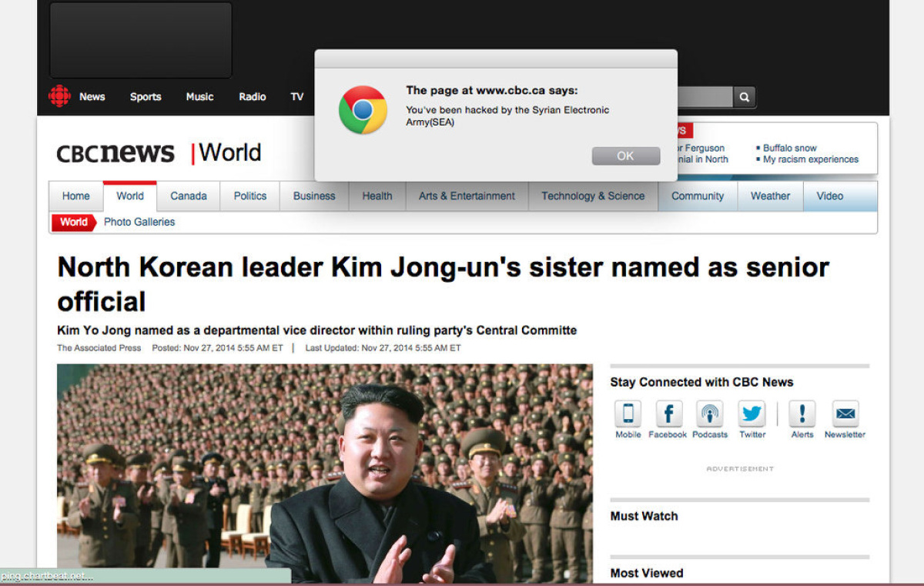This screenshot has height=586, width=924.
Task: Click the CBC gem logo icon
Action: coord(59,96)
